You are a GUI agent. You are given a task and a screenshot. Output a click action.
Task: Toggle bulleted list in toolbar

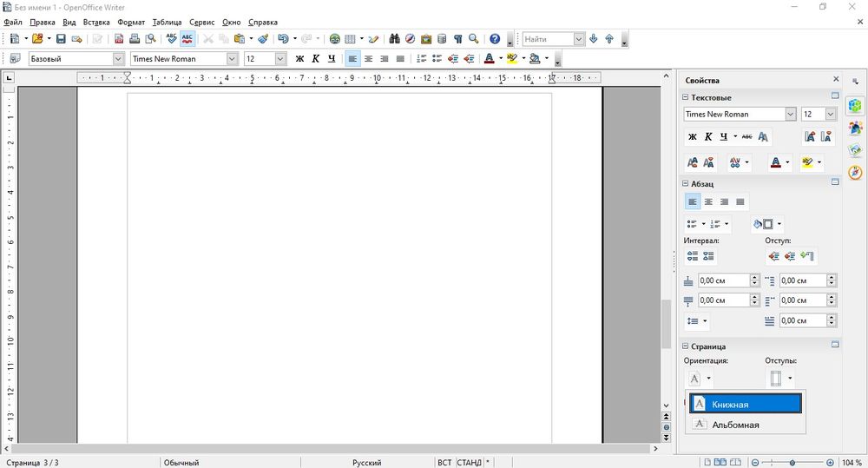tap(437, 59)
